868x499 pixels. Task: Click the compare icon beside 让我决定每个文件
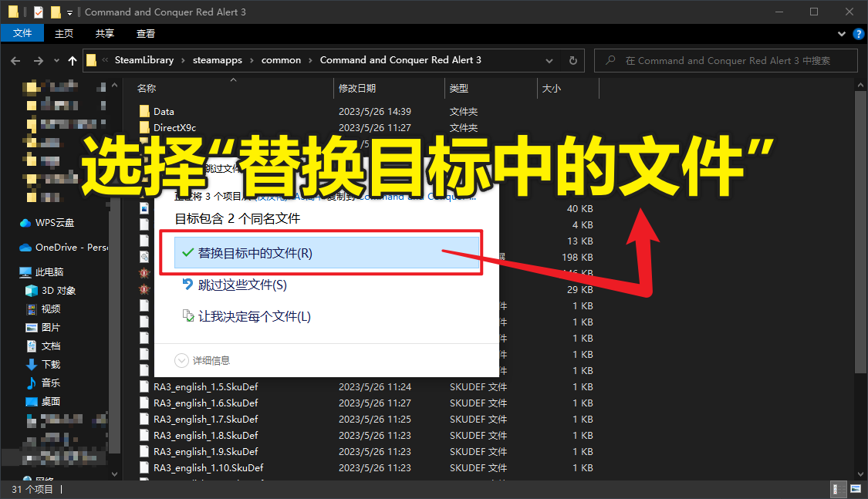(188, 316)
